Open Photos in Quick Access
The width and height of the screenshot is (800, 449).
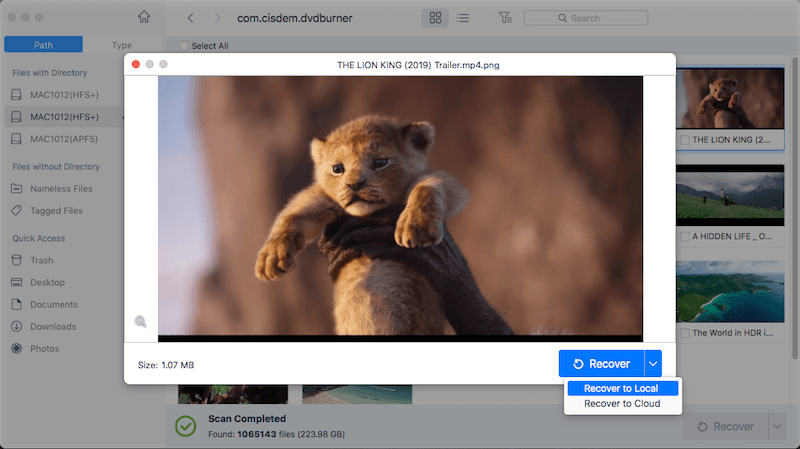44,348
